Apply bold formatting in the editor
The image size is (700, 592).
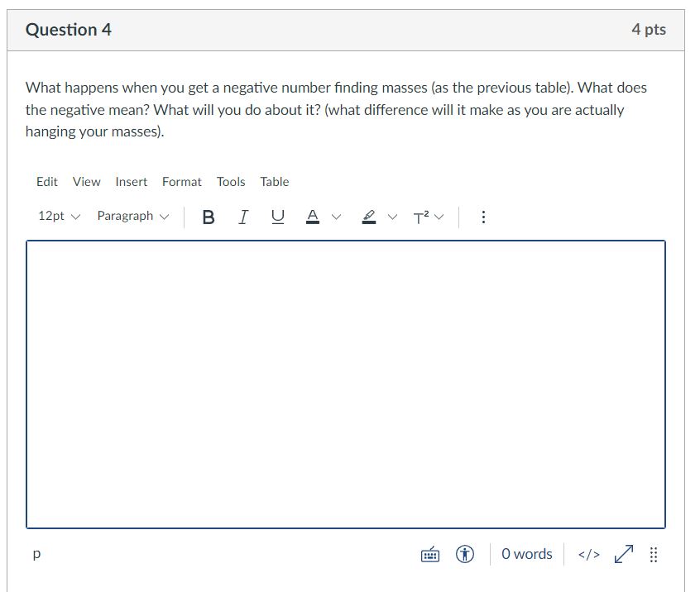208,217
